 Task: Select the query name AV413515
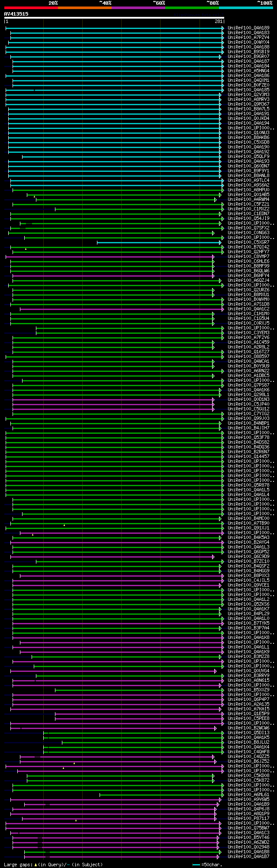point(16,14)
